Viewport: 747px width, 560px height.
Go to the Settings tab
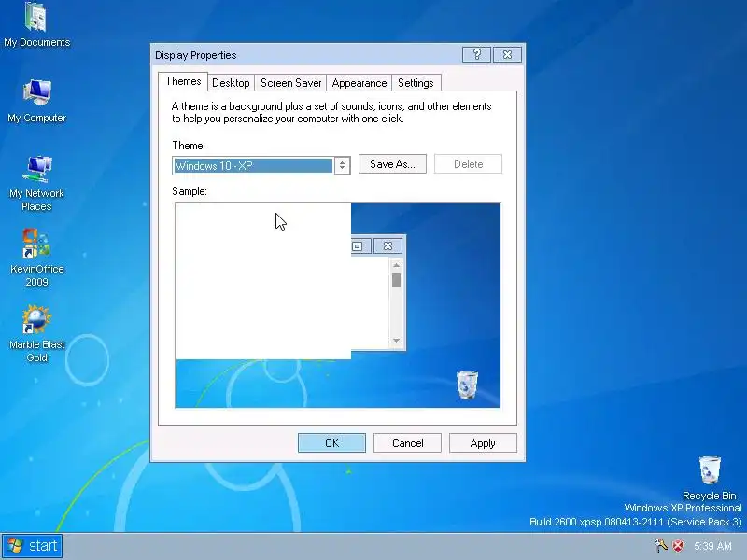(x=416, y=83)
